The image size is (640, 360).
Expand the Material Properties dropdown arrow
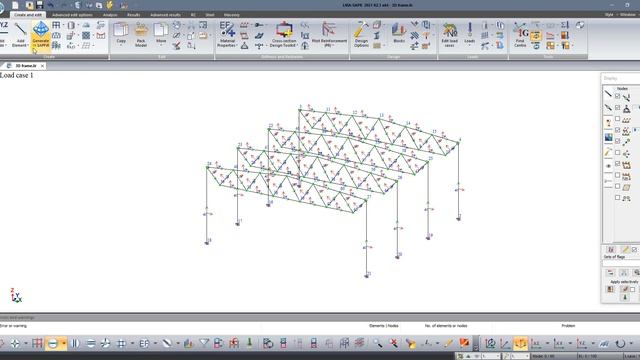pos(237,45)
